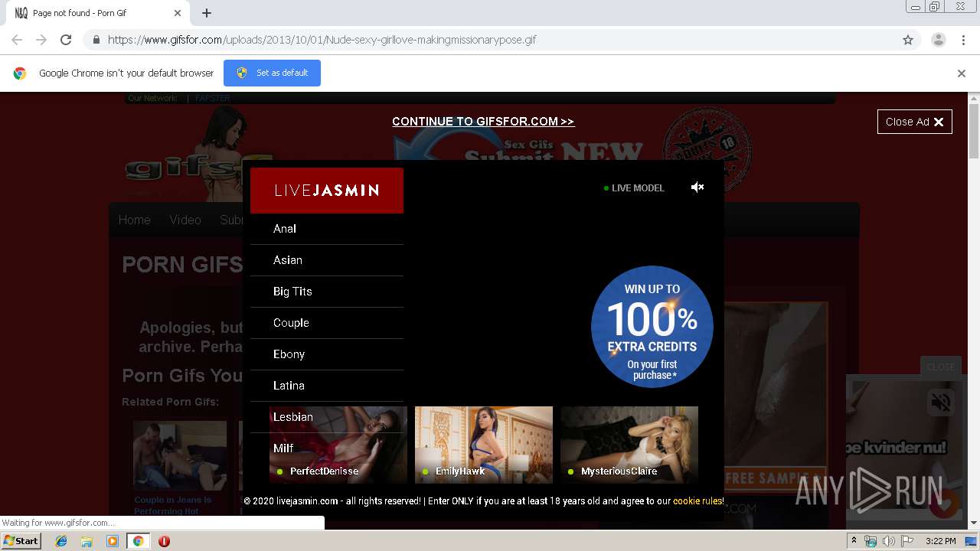The image size is (980, 551).
Task: Click the page scrollbar down arrow
Action: [974, 523]
